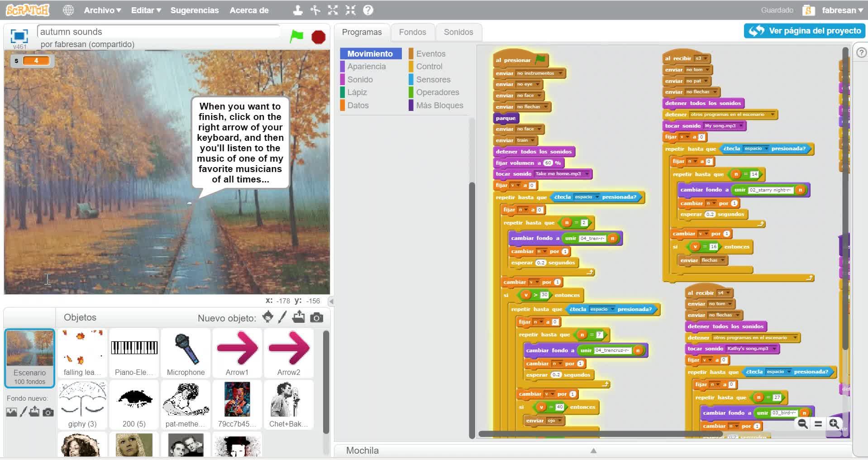The image size is (868, 460).
Task: Click Ver página del proyecto button
Action: pos(805,31)
